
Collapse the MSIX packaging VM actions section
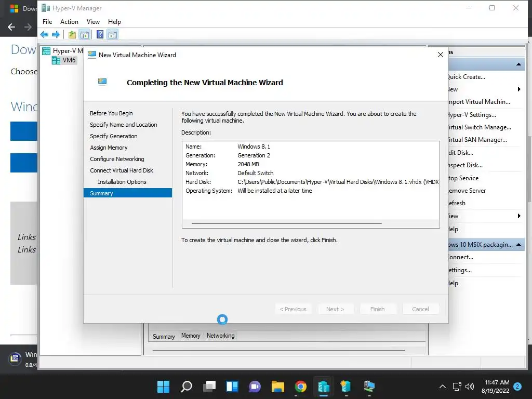tap(518, 245)
